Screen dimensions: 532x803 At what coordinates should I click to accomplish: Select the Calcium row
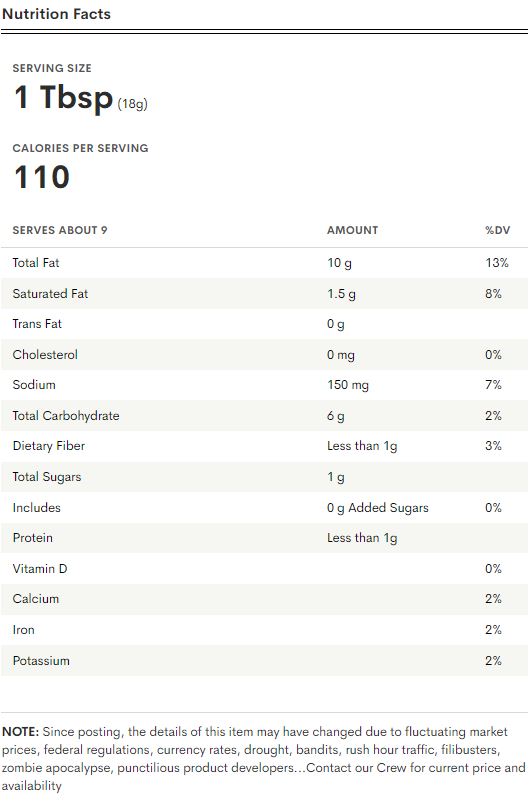(264, 599)
